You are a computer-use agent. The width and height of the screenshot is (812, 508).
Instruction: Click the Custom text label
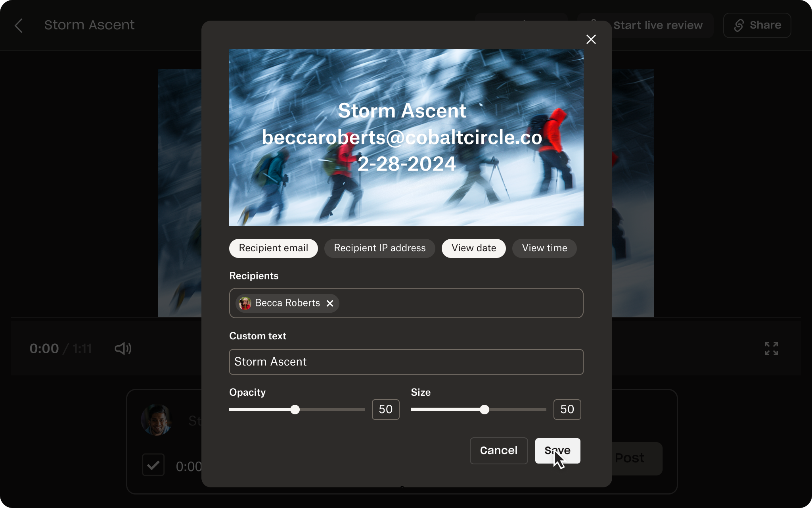tap(258, 336)
